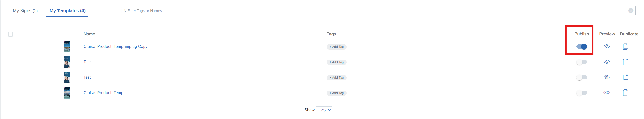The image size is (644, 119).
Task: Tick the select-all checkbox in header
Action: pyautogui.click(x=11, y=34)
